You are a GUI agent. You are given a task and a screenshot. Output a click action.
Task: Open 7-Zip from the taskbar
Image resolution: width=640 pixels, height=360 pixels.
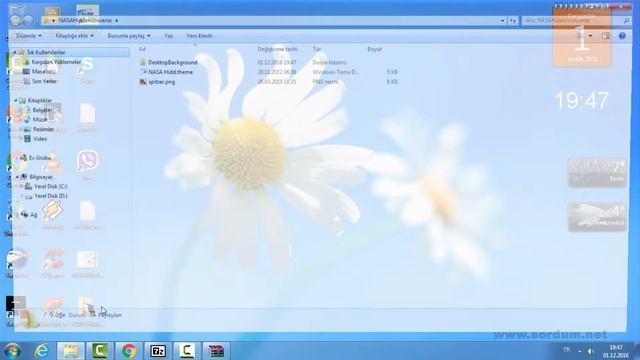(x=158, y=351)
